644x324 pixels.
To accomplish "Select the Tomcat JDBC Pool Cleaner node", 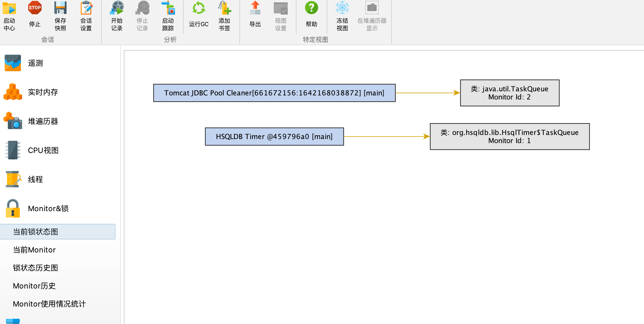I will click(x=274, y=93).
